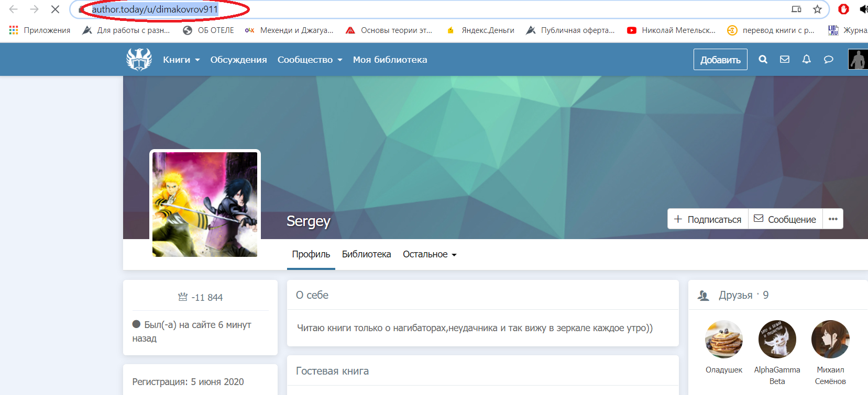Click the Подписаться button
The width and height of the screenshot is (868, 395).
(x=708, y=219)
